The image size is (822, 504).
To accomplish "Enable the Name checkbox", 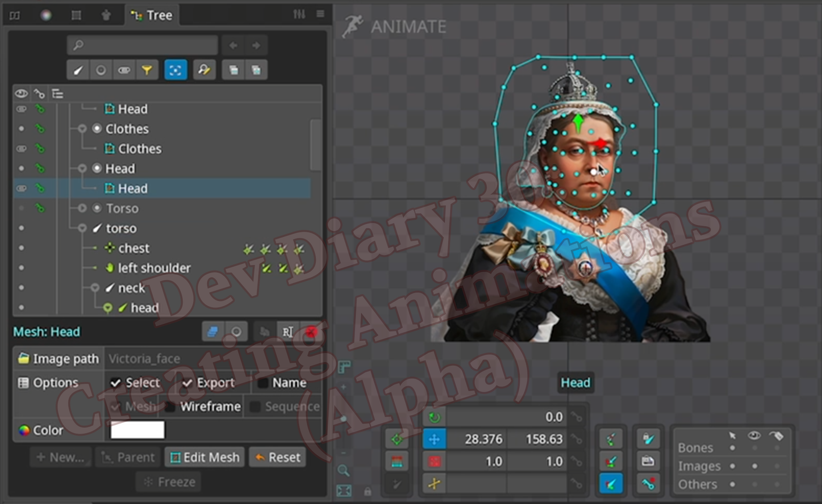I will point(263,383).
